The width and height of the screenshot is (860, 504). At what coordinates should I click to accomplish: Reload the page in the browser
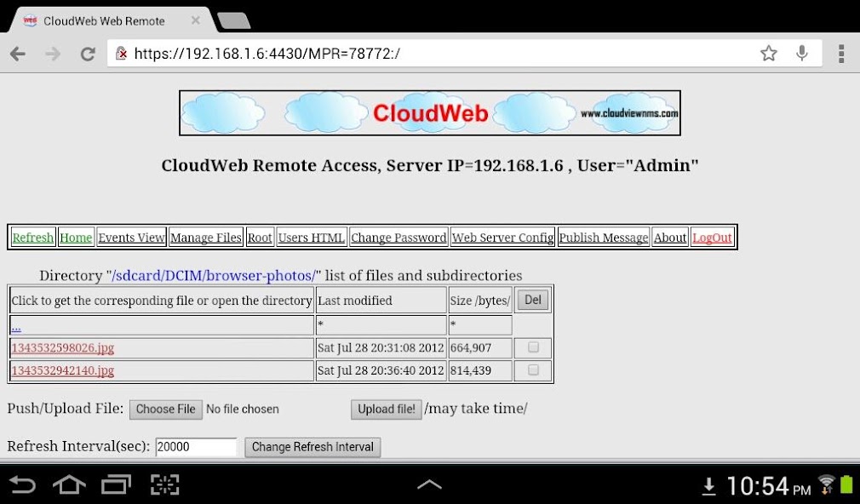pos(88,53)
